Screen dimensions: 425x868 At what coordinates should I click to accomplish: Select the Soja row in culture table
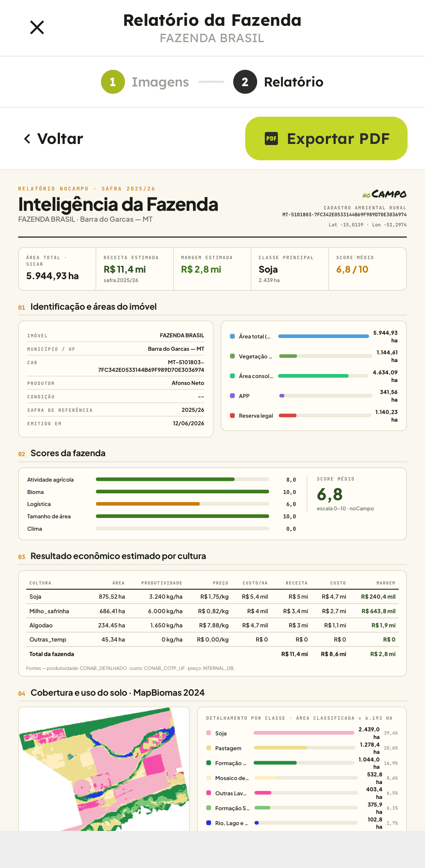212,597
